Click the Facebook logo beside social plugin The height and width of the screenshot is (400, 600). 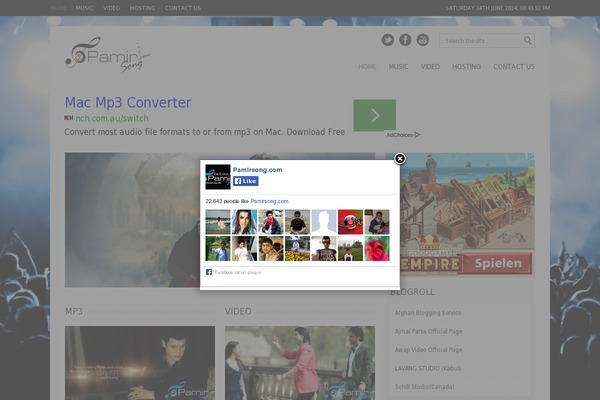pyautogui.click(x=209, y=272)
